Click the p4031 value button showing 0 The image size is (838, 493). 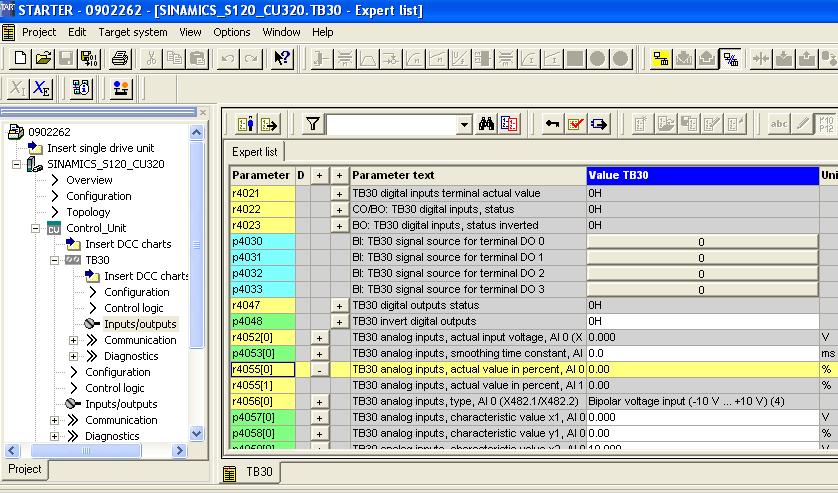click(702, 258)
